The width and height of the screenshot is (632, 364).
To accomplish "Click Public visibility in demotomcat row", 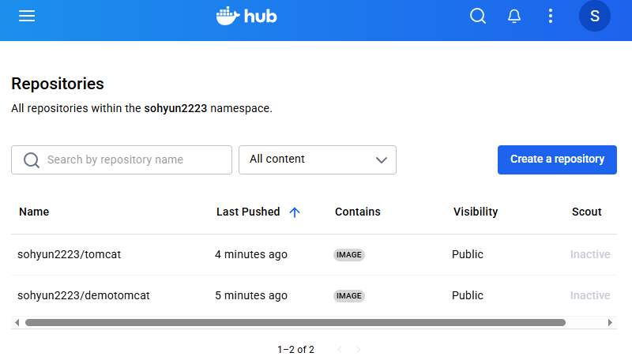I will (468, 295).
